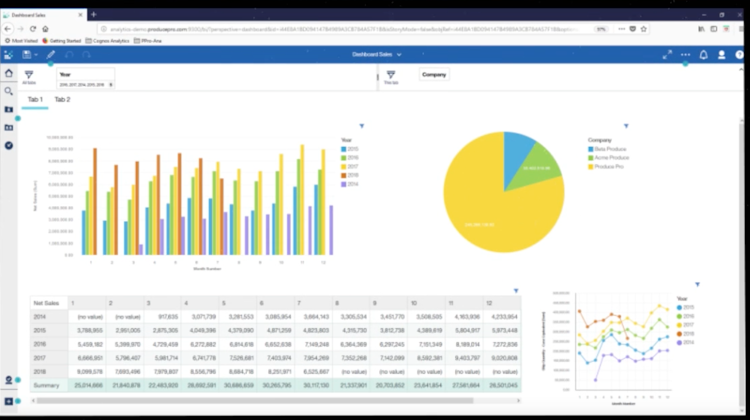Click the All tabs filter funnel icon
The image size is (750, 420).
pyautogui.click(x=29, y=75)
